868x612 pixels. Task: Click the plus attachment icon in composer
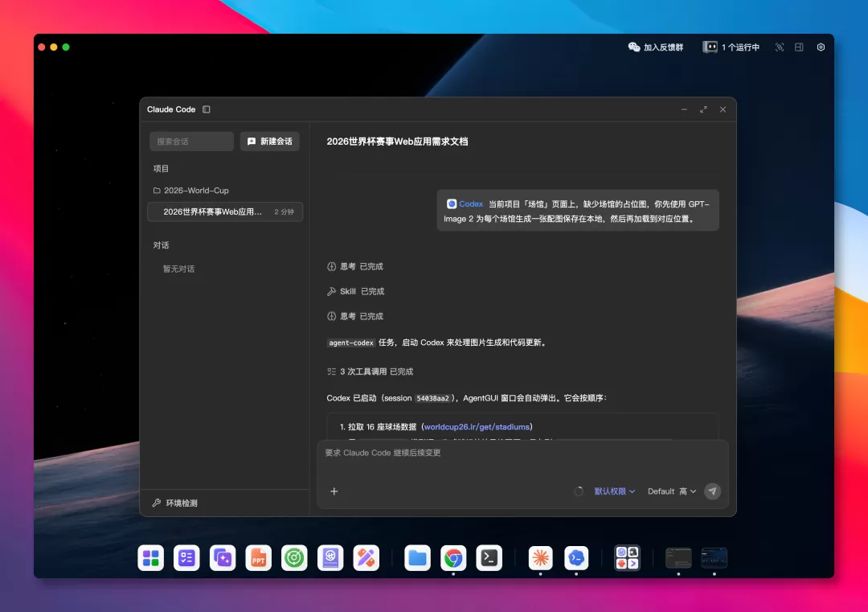pos(334,491)
